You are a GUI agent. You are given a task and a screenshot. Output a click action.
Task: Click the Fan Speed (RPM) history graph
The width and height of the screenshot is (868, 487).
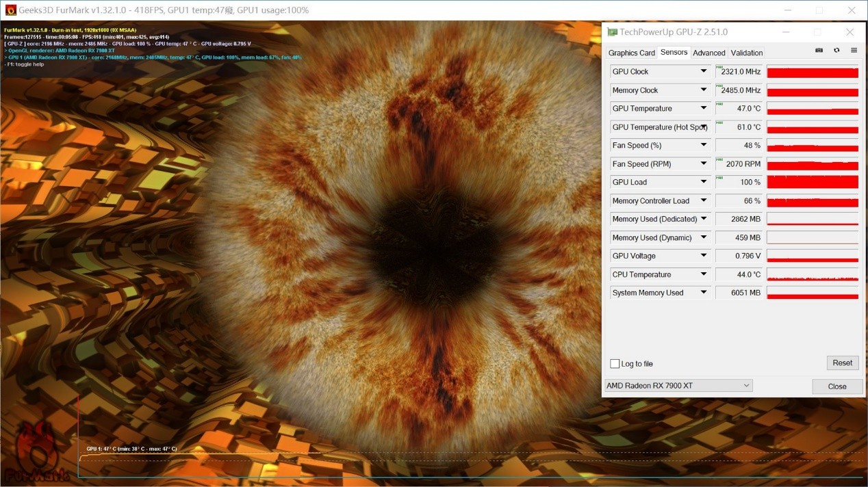coord(813,163)
